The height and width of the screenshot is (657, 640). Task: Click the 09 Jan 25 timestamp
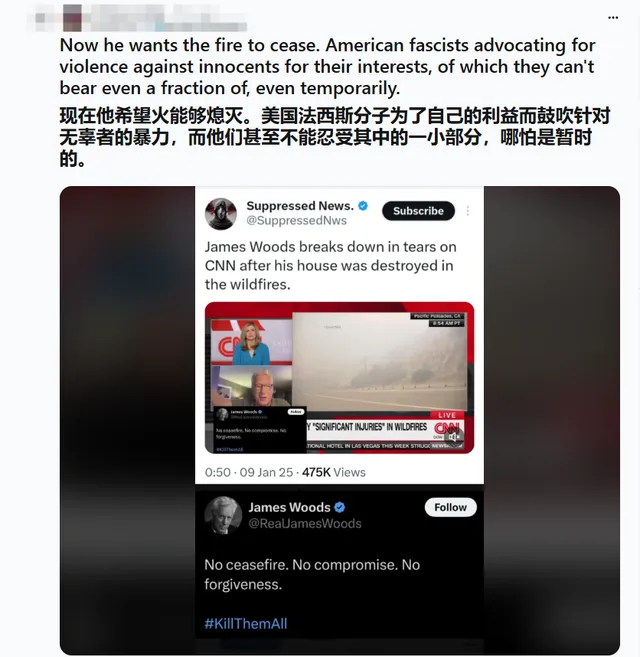tap(266, 473)
